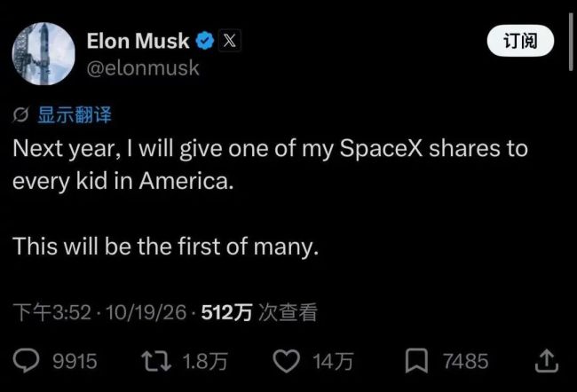Bookmark the post using bookmark icon

(x=416, y=361)
